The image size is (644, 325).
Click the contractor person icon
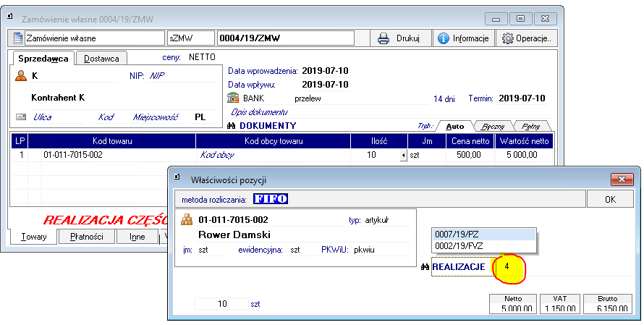pos(21,75)
